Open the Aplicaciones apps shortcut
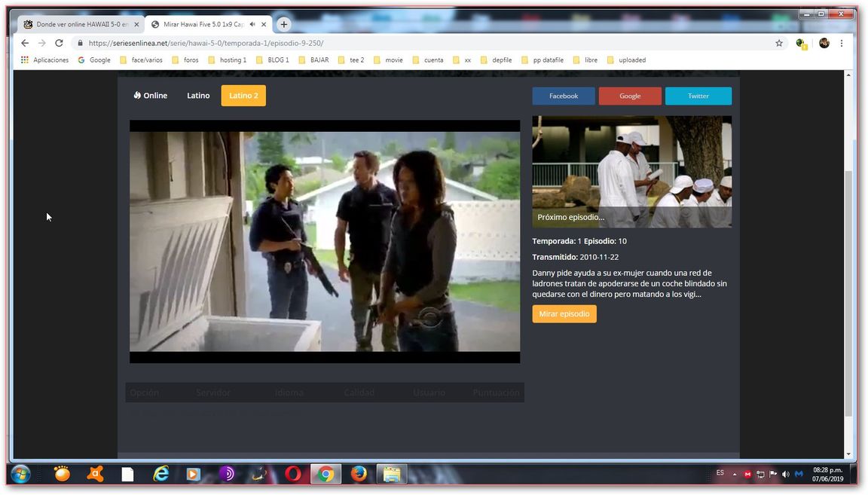This screenshot has width=868, height=495. point(45,60)
